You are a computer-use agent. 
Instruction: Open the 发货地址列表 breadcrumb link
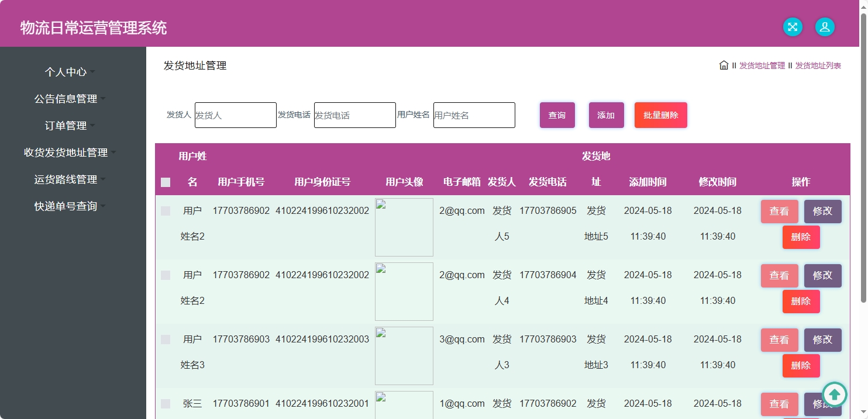(817, 65)
